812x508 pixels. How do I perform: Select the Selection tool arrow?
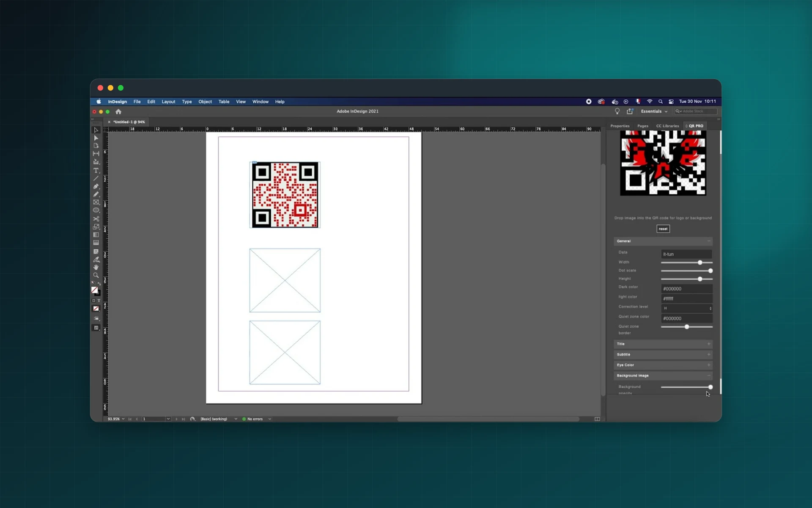[96, 130]
